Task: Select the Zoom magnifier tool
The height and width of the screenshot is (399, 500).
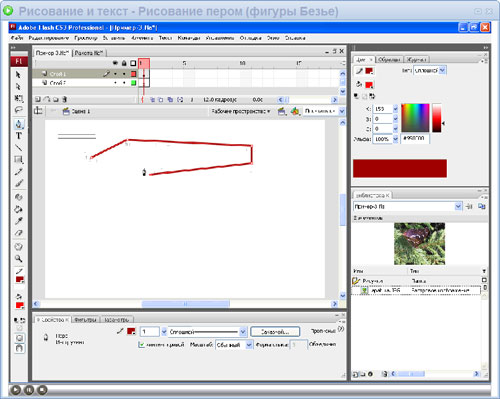Action: point(19,259)
